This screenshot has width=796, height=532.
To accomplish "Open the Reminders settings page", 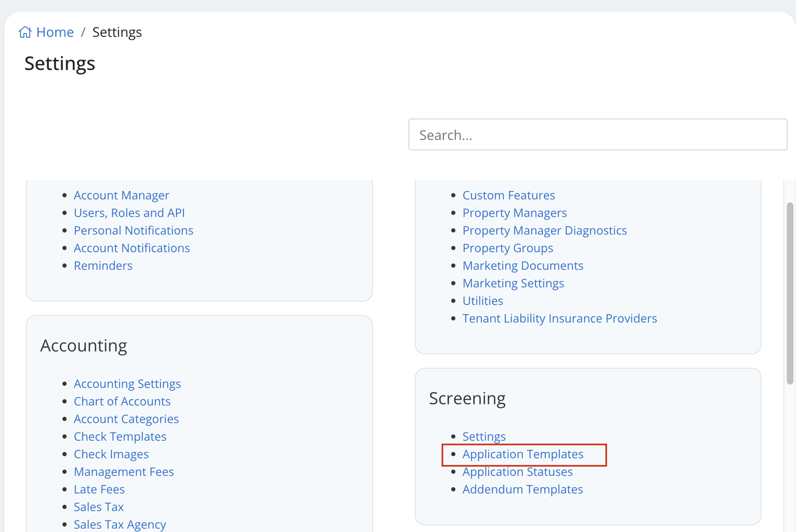I will click(x=103, y=265).
